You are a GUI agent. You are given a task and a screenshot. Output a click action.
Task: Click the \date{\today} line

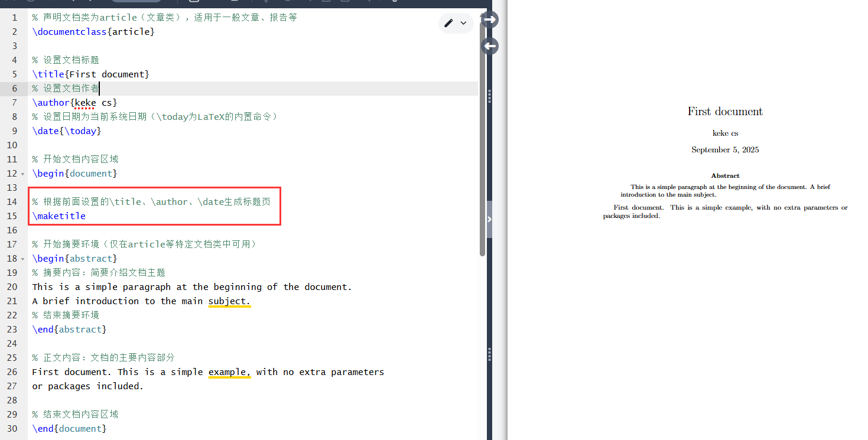click(67, 131)
